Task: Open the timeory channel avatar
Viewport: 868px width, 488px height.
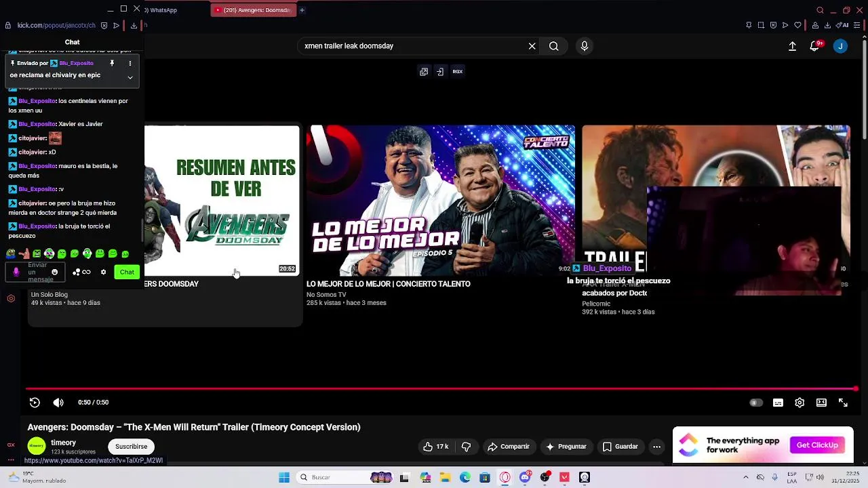Action: [x=37, y=446]
